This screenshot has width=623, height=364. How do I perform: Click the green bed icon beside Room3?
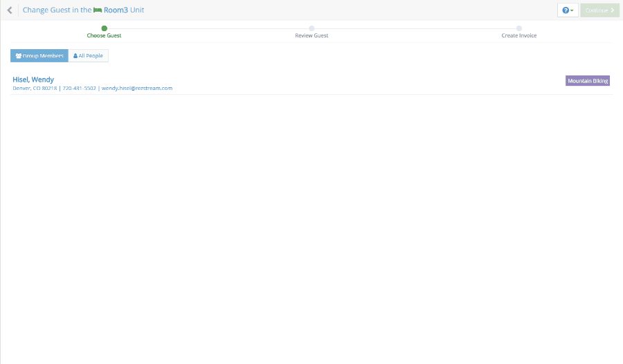coord(98,10)
